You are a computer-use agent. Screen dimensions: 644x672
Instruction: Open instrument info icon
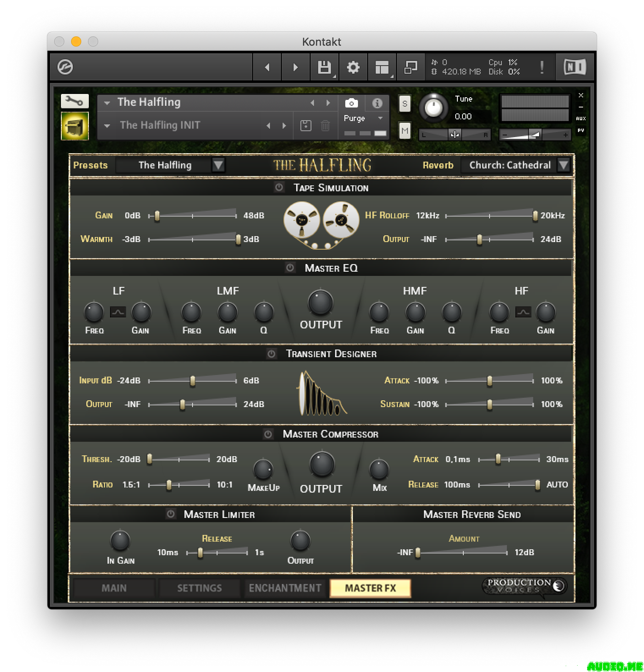pyautogui.click(x=377, y=103)
